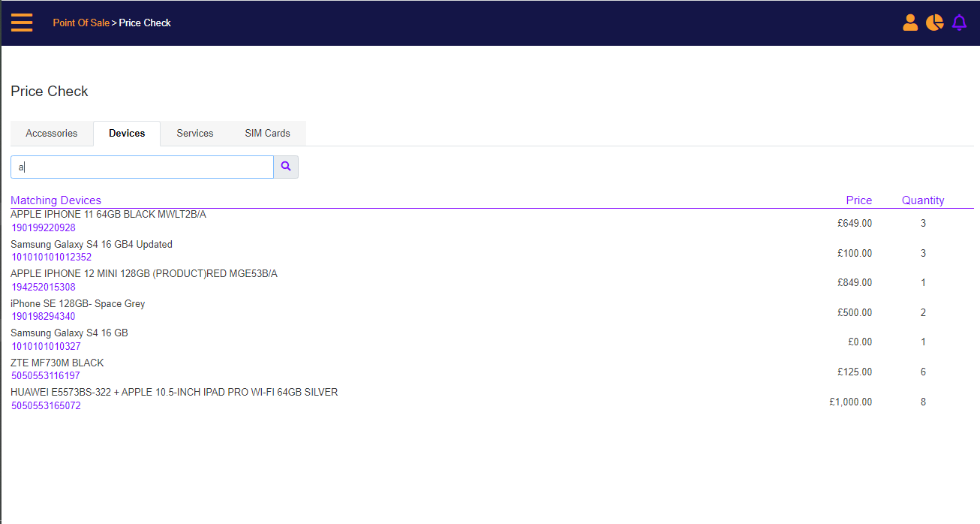Focus the device search input field
980x524 pixels.
click(x=142, y=167)
